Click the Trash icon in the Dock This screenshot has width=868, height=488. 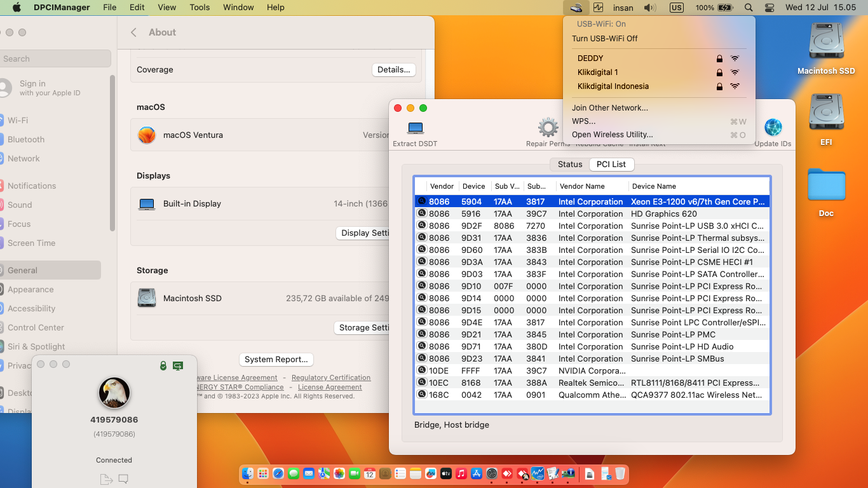click(620, 473)
